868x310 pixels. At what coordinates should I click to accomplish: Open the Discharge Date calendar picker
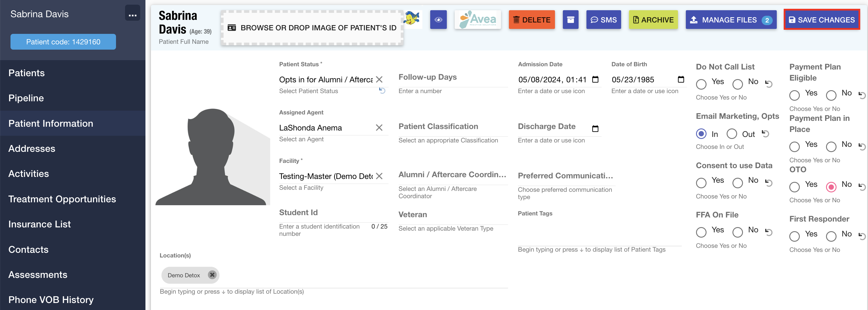(595, 128)
